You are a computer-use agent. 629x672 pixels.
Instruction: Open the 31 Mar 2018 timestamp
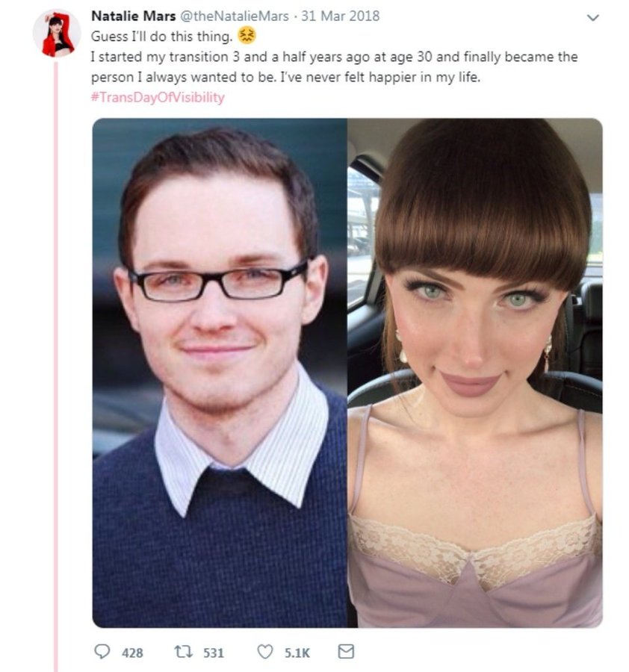point(340,16)
